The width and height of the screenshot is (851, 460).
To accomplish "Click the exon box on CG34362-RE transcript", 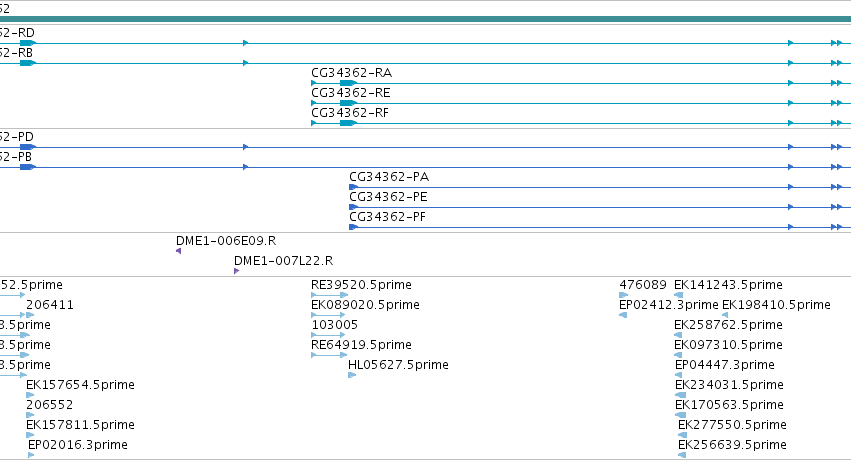I will click(x=348, y=103).
